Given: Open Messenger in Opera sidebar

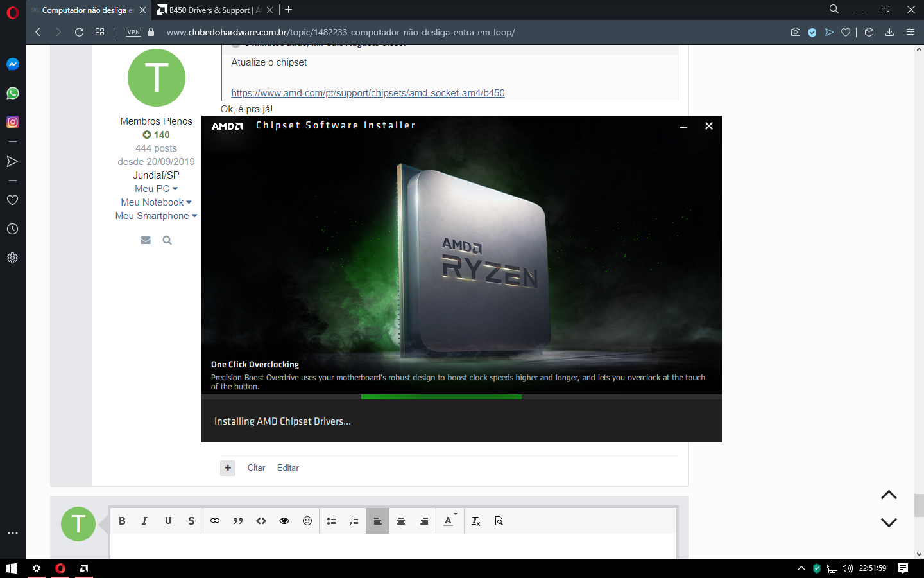Looking at the screenshot, I should pyautogui.click(x=12, y=64).
